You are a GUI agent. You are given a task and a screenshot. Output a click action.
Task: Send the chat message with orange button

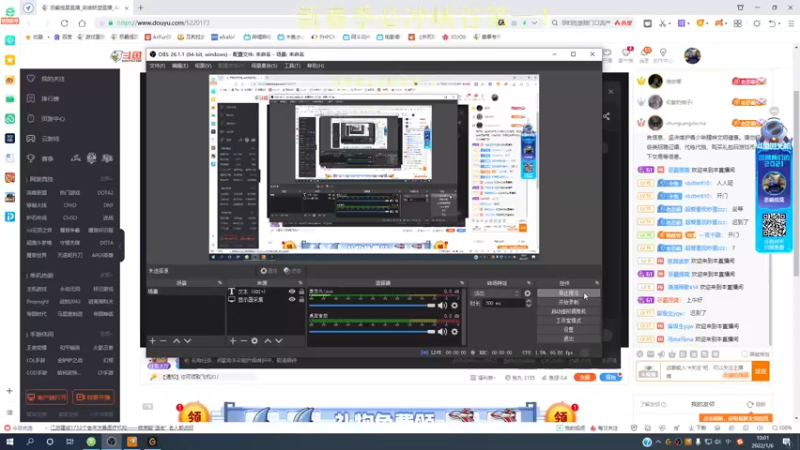761,371
